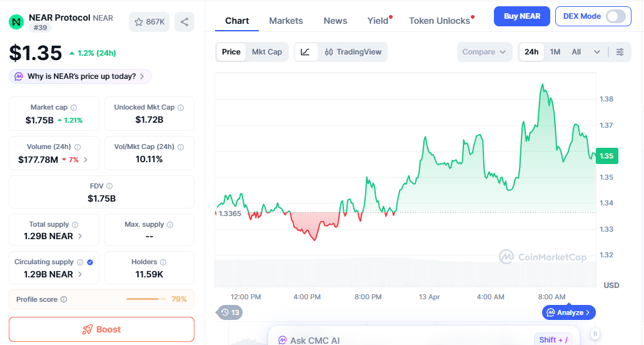
Task: Click the $177.78M volume value
Action: click(x=38, y=160)
